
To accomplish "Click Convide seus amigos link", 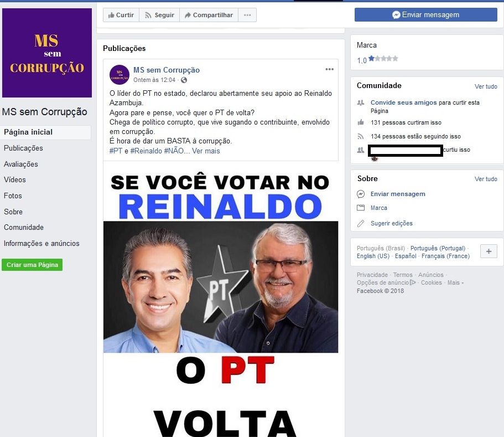I will click(x=404, y=102).
